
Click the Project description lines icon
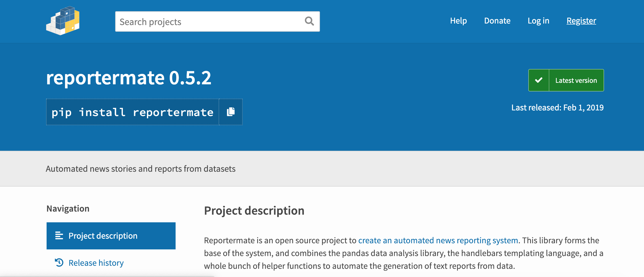click(59, 236)
